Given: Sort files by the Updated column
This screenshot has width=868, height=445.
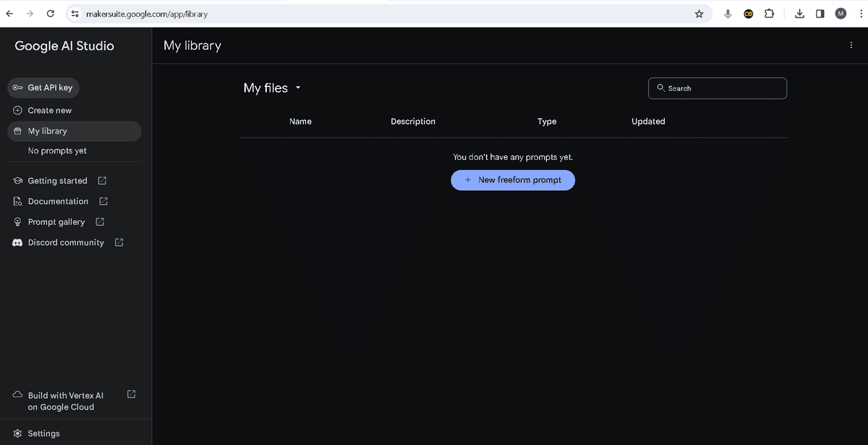Looking at the screenshot, I should pos(647,121).
